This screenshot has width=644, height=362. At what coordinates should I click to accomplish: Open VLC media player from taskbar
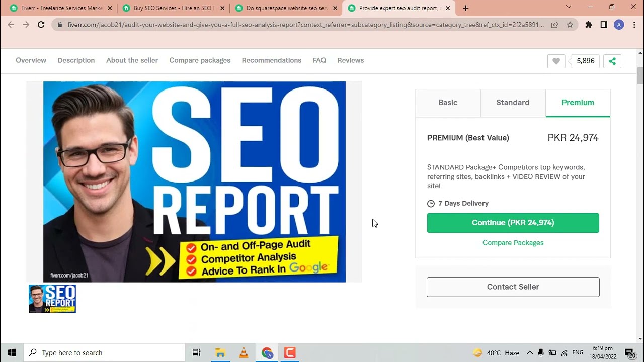(x=244, y=352)
